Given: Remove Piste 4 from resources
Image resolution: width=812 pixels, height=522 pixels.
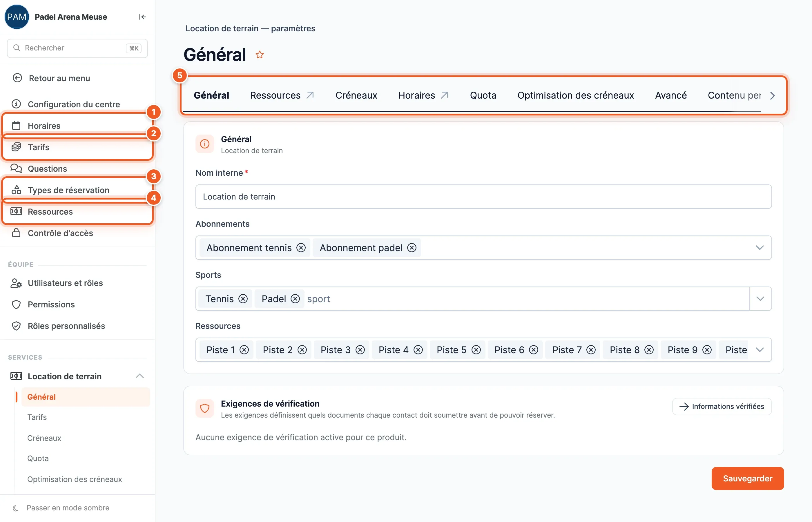Looking at the screenshot, I should (x=418, y=349).
